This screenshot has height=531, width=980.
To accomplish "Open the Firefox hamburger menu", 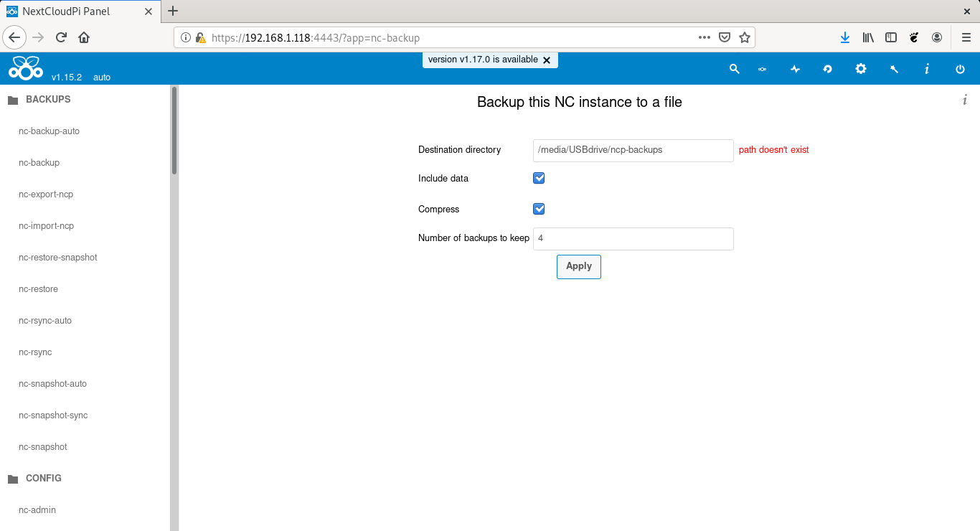I will [966, 37].
